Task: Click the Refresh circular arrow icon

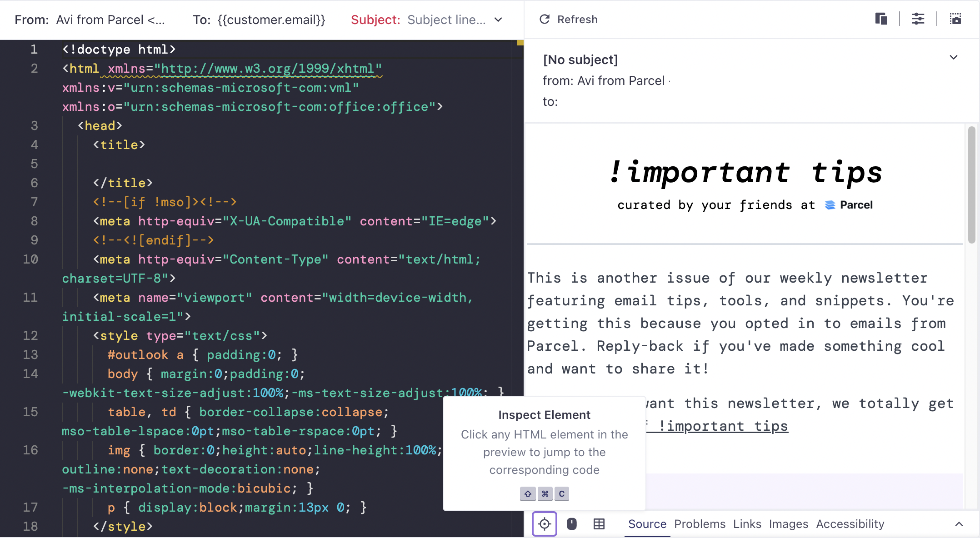Action: tap(544, 19)
